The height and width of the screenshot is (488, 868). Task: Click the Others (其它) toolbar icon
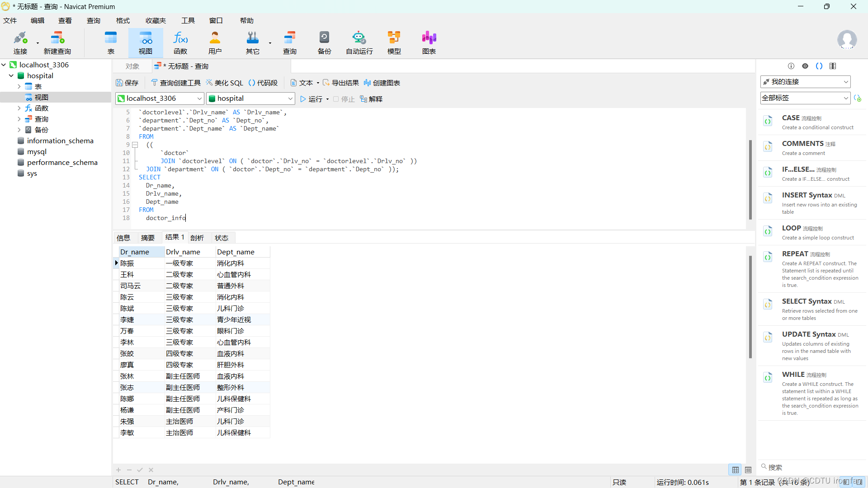tap(253, 43)
